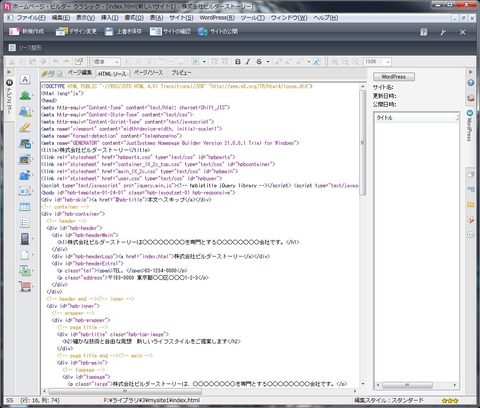This screenshot has height=408, width=480.
Task: Open the 挿入(I) menu
Action: (x=109, y=18)
